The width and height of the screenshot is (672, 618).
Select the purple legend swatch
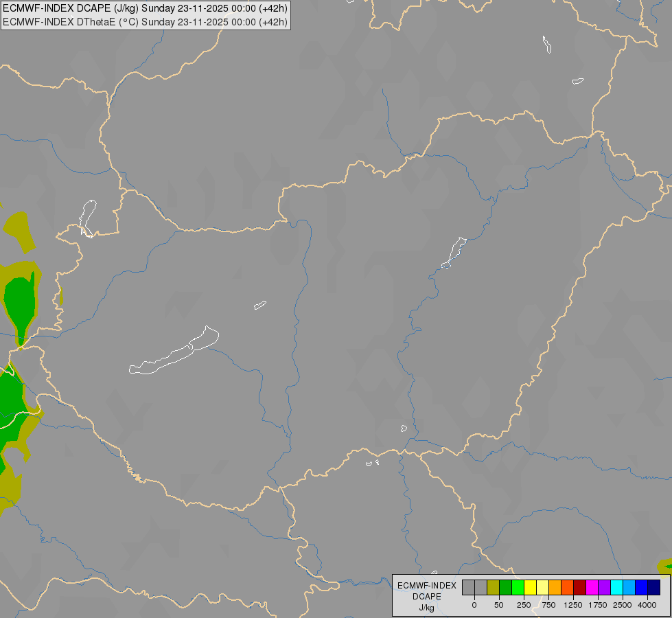click(x=604, y=588)
